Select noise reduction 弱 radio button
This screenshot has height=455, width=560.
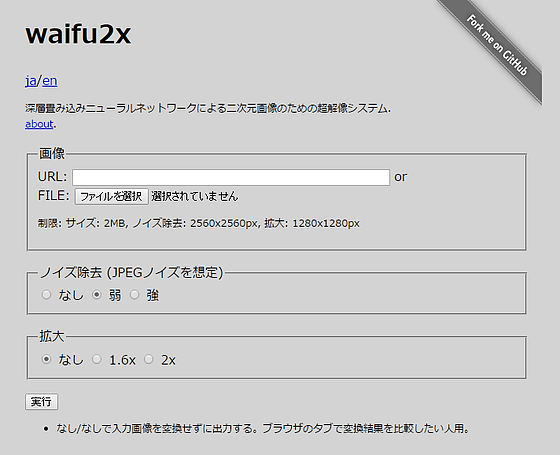pos(97,295)
